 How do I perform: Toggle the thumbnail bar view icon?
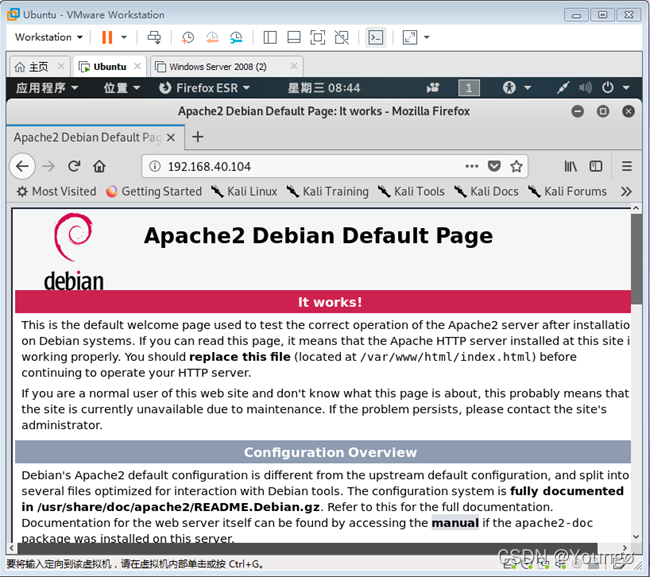[x=294, y=38]
